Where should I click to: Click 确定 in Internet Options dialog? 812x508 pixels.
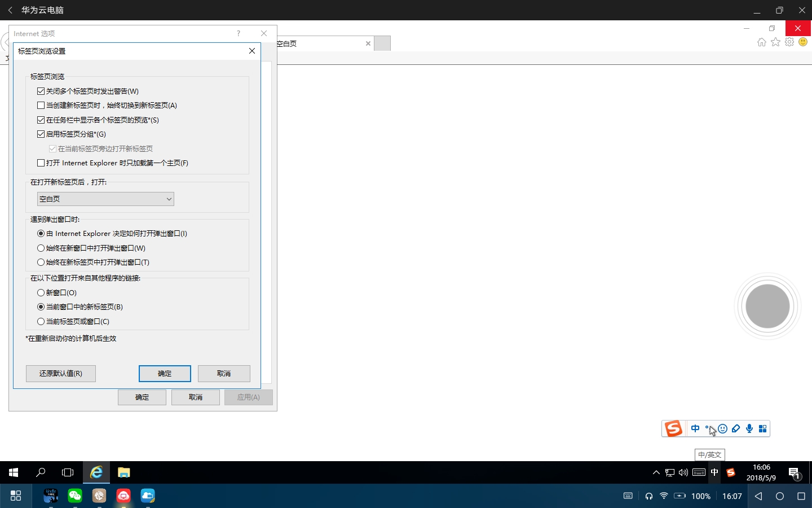pyautogui.click(x=142, y=397)
